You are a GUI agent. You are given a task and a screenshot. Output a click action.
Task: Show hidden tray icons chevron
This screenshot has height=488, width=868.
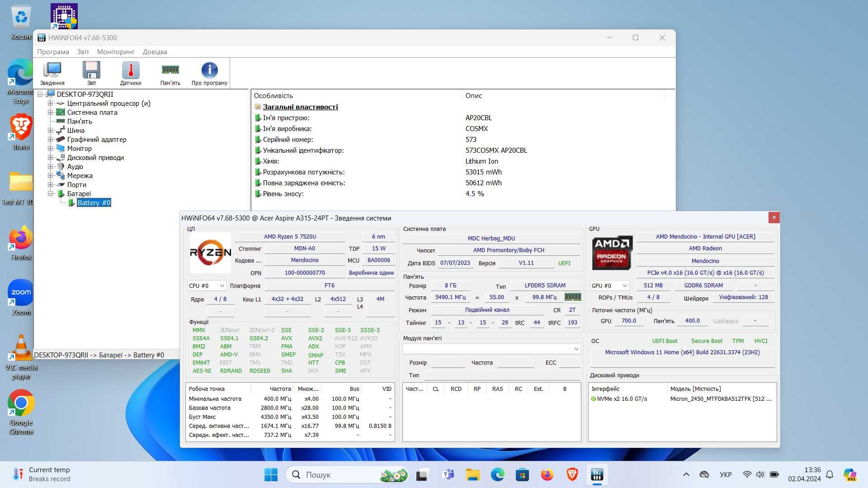click(686, 474)
